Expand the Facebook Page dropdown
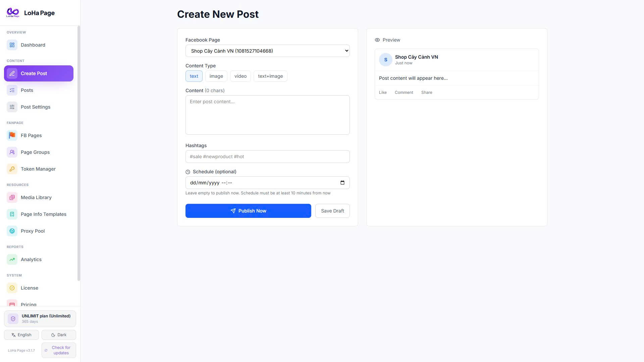The height and width of the screenshot is (362, 644). point(268,51)
